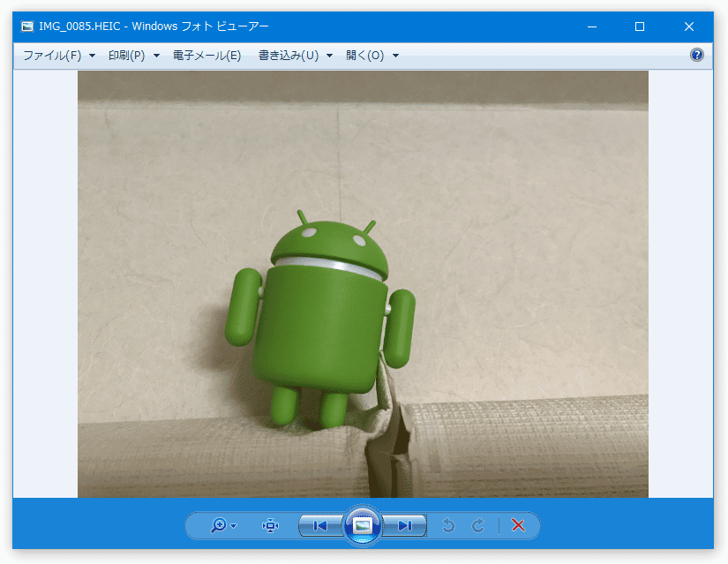
Task: Close the Windows フォト ビューアー window
Action: 689,26
